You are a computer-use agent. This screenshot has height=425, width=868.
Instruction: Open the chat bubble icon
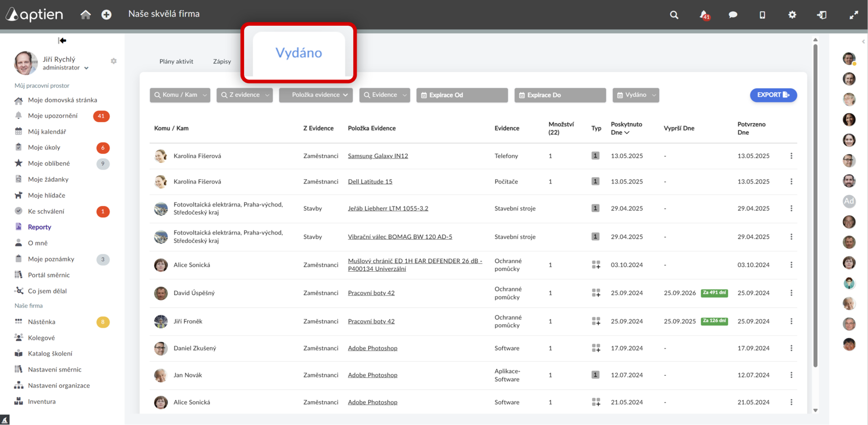(733, 15)
